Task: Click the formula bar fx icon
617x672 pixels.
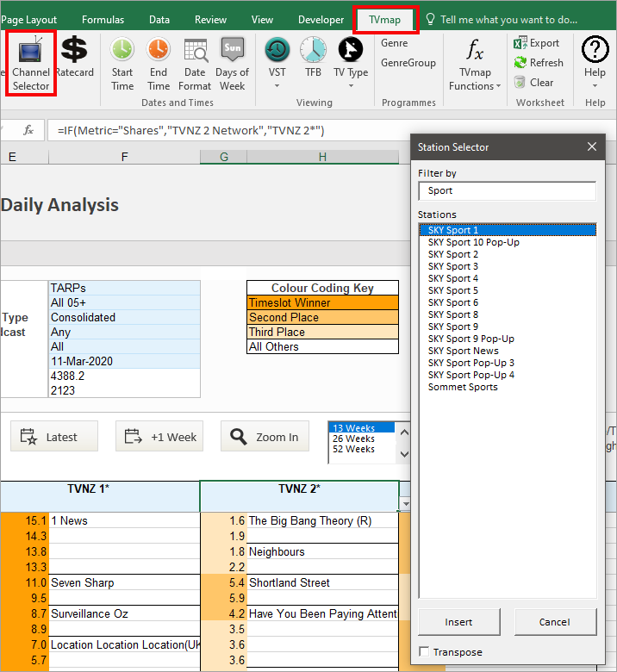Action: (x=28, y=130)
